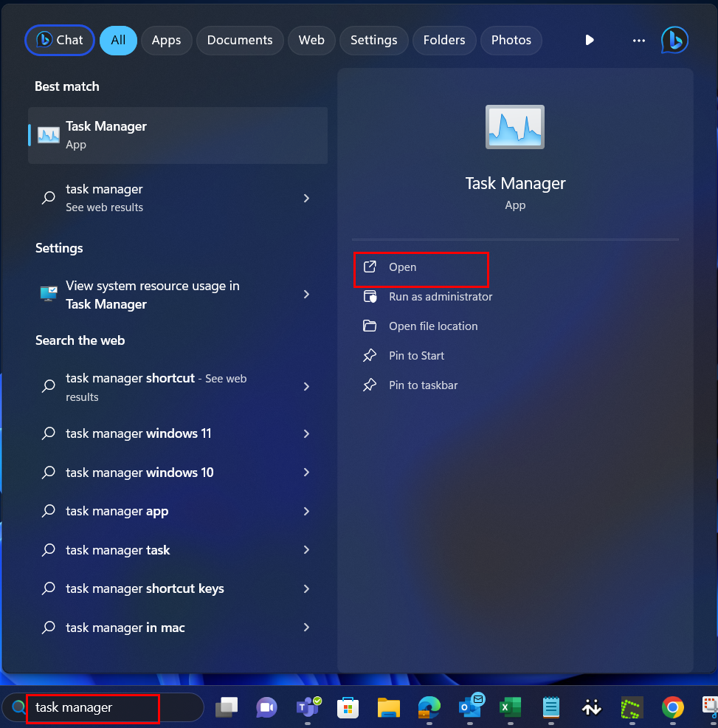Click the magnifier icon in the taskbar search box
This screenshot has width=718, height=728.
point(18,707)
